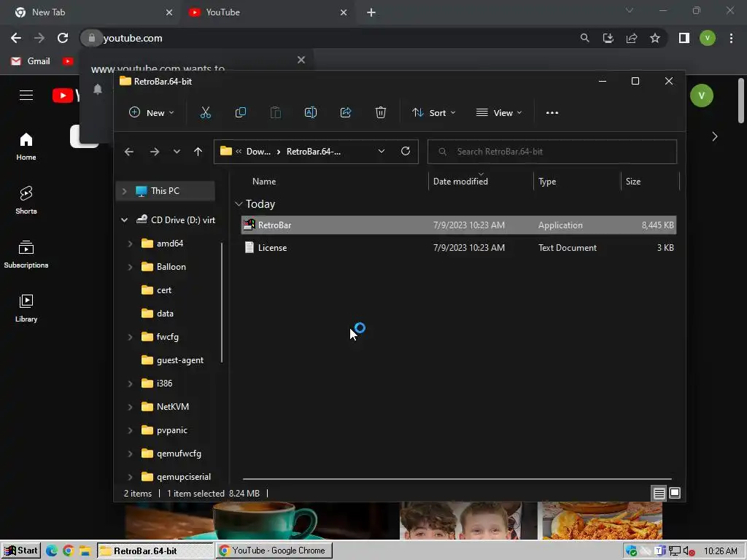
Task: Open YouTube account avatar menu
Action: (x=701, y=96)
